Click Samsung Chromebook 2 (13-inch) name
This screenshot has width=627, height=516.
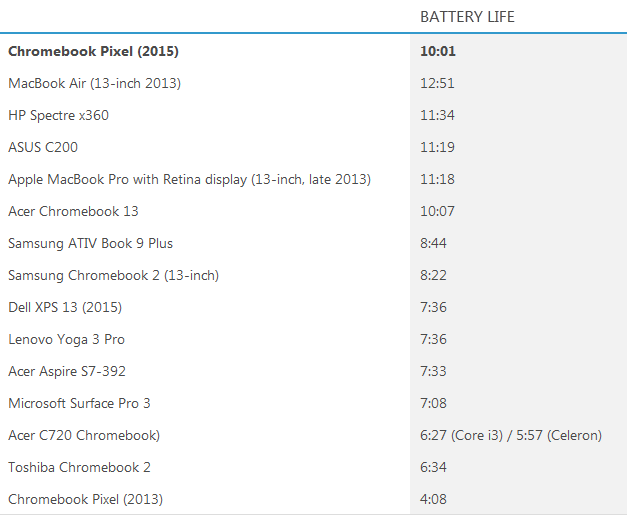tap(114, 275)
